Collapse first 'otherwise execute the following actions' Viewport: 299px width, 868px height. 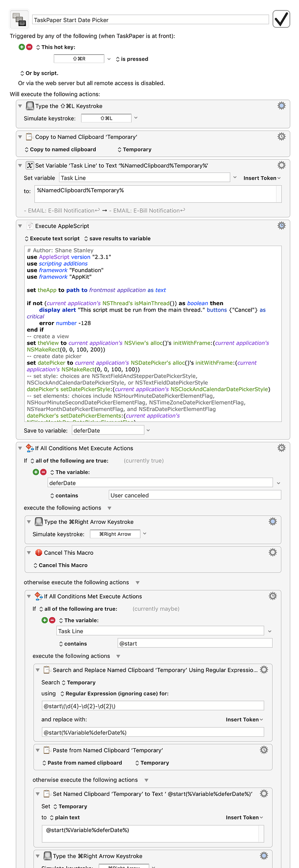(x=137, y=582)
